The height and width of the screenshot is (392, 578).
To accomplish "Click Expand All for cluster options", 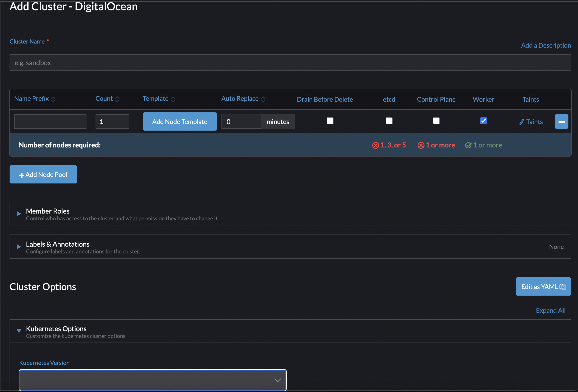I will coord(551,310).
